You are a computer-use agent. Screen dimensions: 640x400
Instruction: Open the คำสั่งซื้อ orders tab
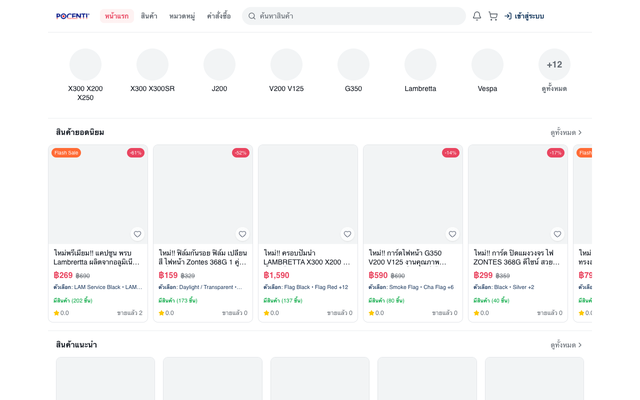click(219, 16)
